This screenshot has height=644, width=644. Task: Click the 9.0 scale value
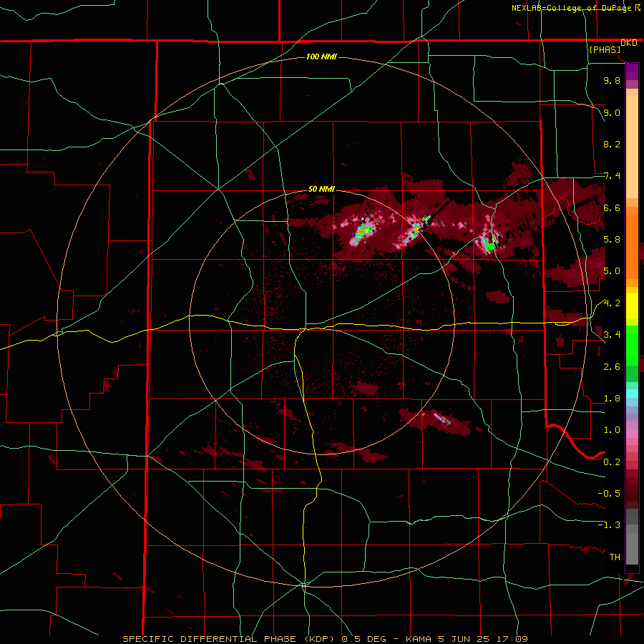point(612,112)
